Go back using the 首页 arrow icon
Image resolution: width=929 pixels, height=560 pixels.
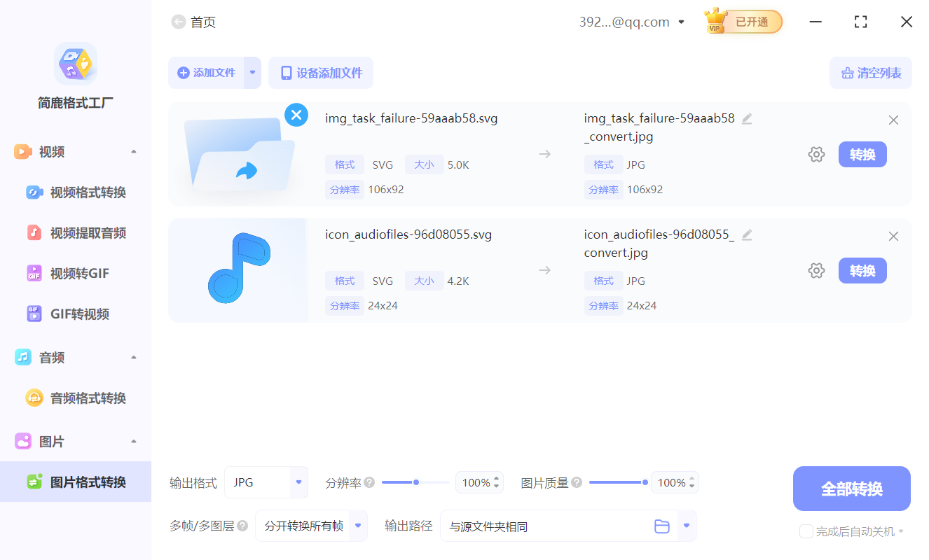click(179, 22)
